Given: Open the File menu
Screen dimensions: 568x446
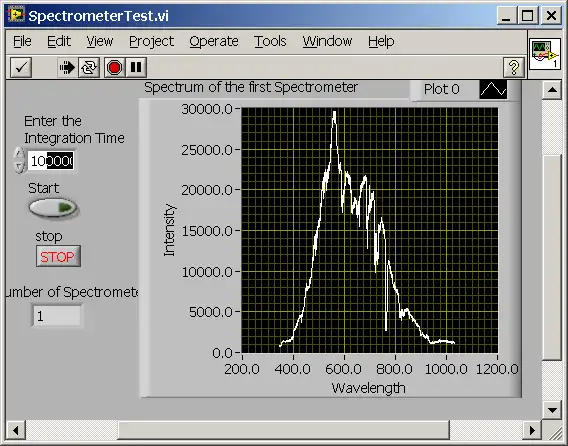Looking at the screenshot, I should click(x=22, y=41).
